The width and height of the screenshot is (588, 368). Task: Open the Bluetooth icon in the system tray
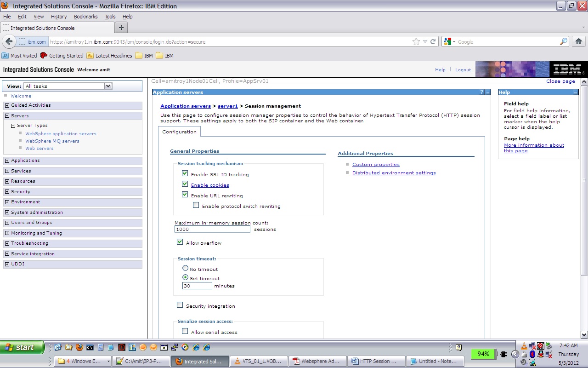(x=532, y=354)
